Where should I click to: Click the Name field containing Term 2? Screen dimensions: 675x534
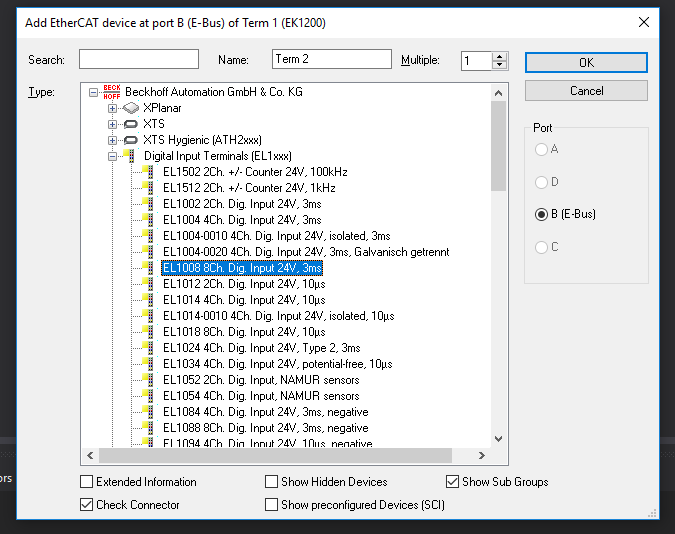coord(331,59)
